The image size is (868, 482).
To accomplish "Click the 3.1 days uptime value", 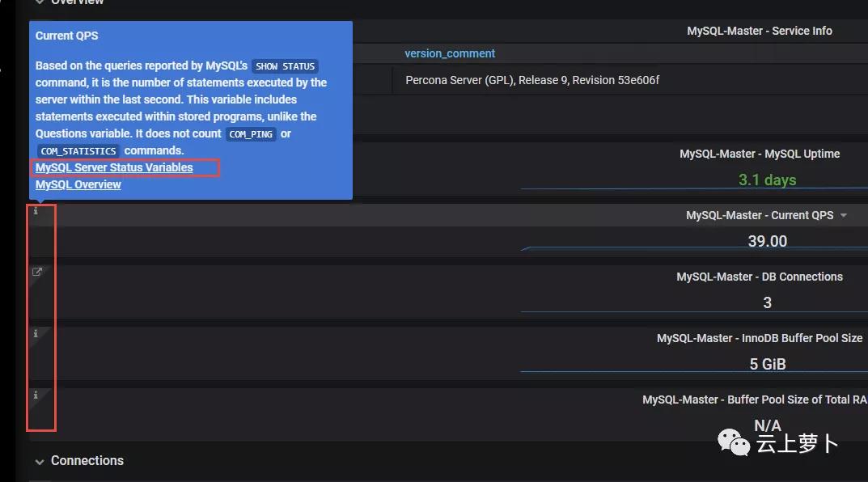I will [767, 180].
